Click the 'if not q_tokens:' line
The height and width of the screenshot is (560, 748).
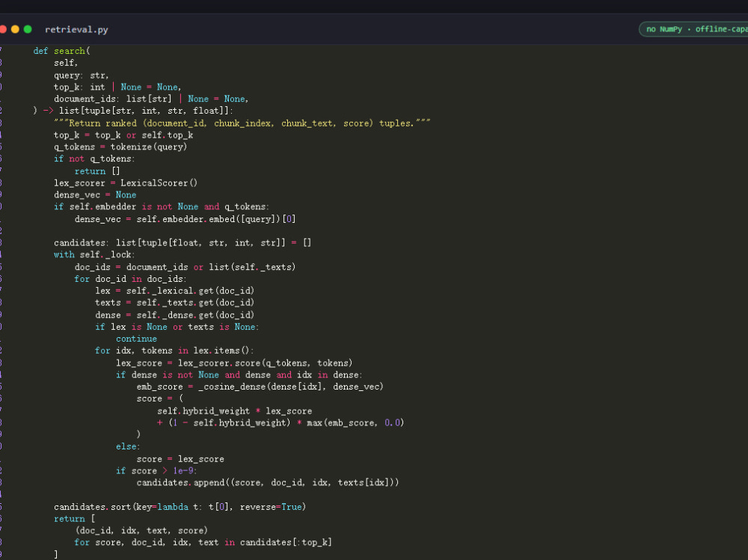94,159
